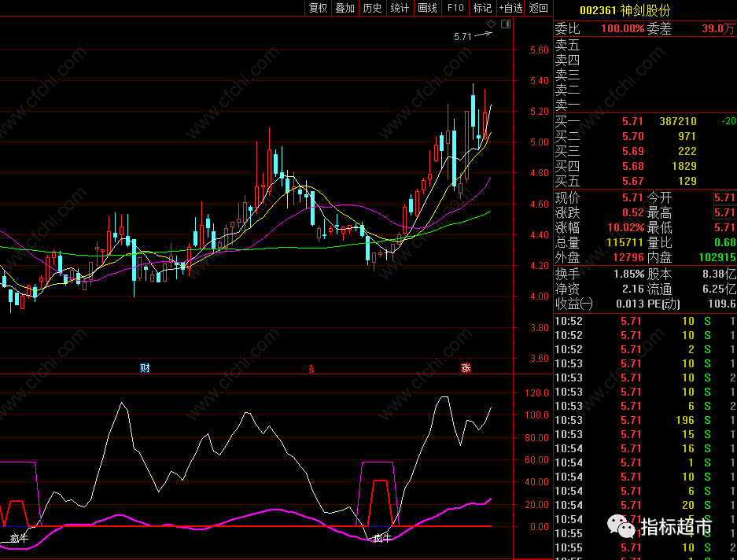737x560 pixels.
Task: Select the 10:53 trade with volume 196
Action: point(645,420)
